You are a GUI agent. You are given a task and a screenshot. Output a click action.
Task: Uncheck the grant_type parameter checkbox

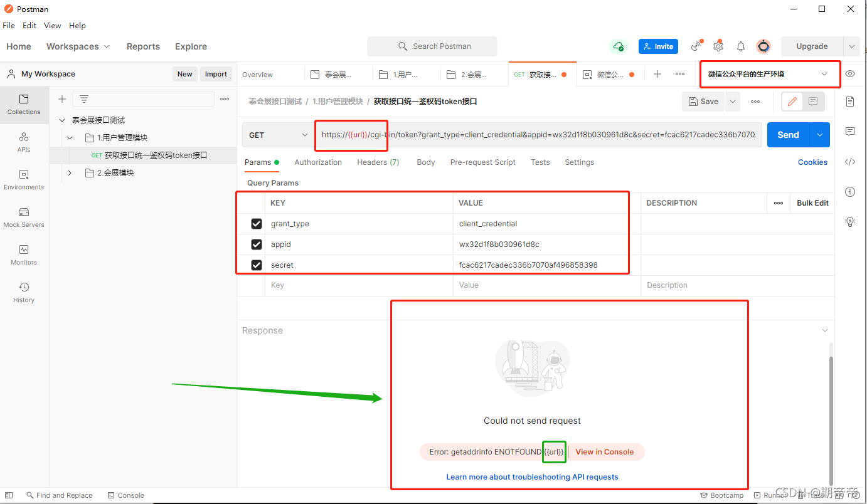256,224
